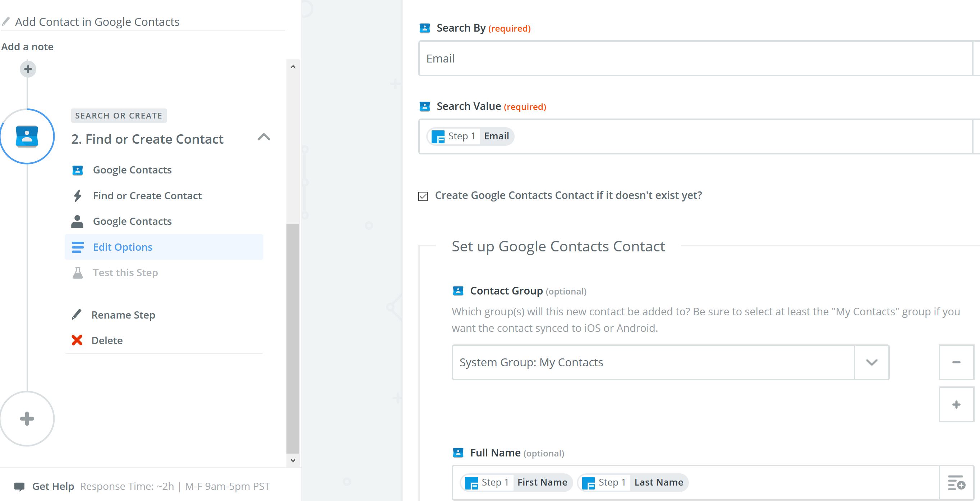Image resolution: width=980 pixels, height=501 pixels.
Task: Click the red X delete icon
Action: point(77,340)
